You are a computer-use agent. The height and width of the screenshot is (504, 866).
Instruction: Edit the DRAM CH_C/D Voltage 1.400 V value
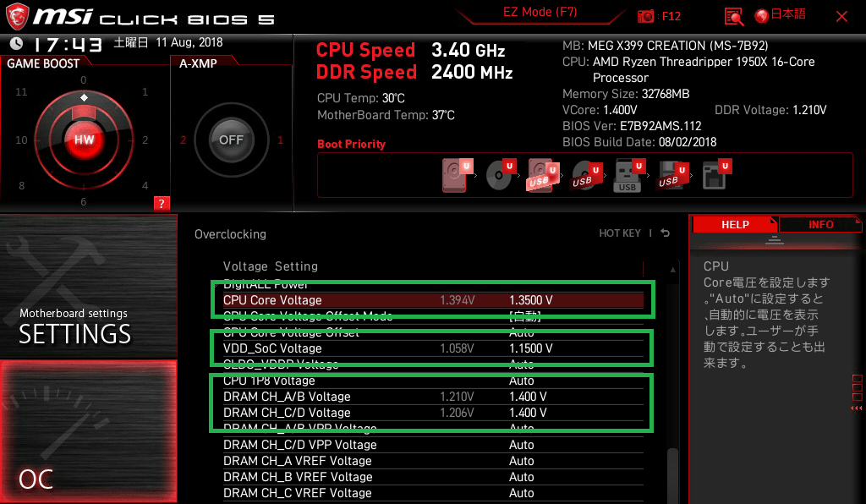point(528,413)
